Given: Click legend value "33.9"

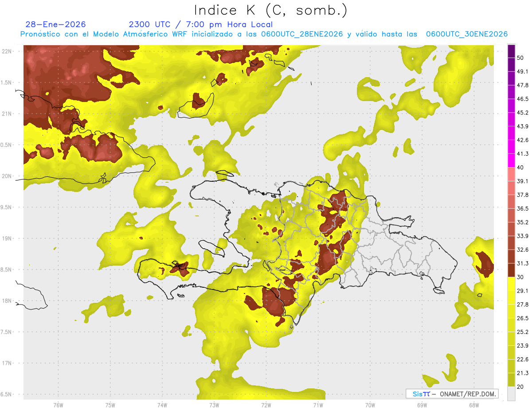Looking at the screenshot, I should pos(523,236).
